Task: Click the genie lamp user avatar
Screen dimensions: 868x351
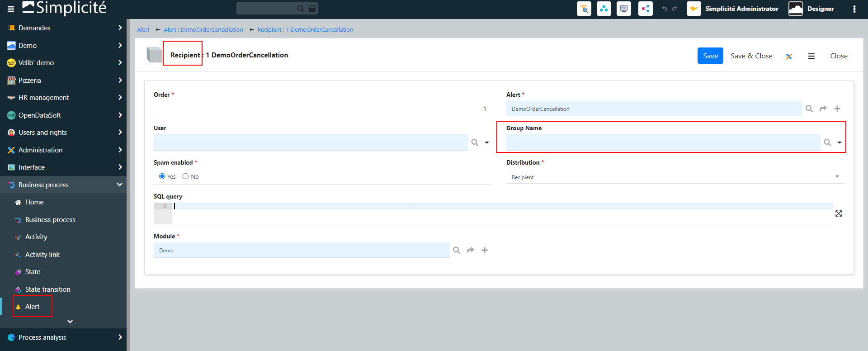Action: pos(694,9)
